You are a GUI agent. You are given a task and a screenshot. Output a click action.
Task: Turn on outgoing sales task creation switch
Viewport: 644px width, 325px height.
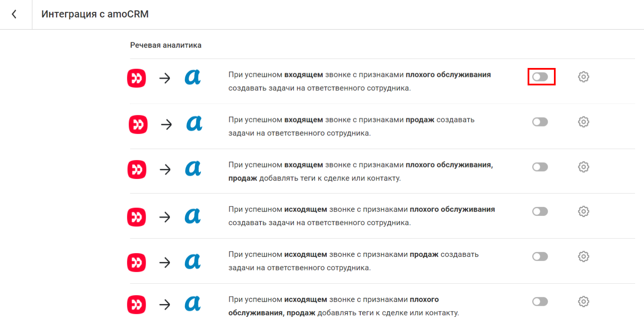(540, 256)
